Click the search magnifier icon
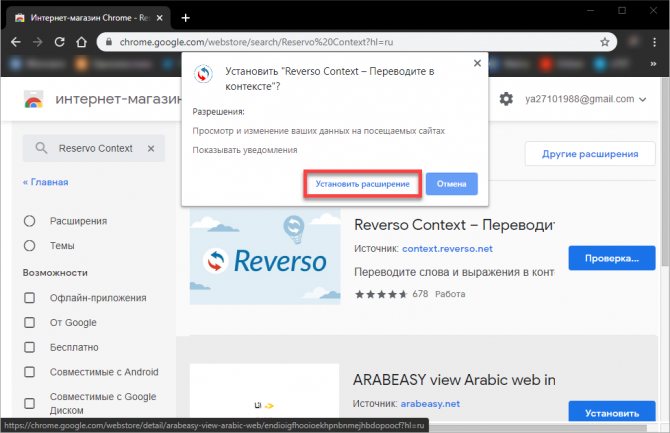The height and width of the screenshot is (433, 670). click(x=41, y=148)
